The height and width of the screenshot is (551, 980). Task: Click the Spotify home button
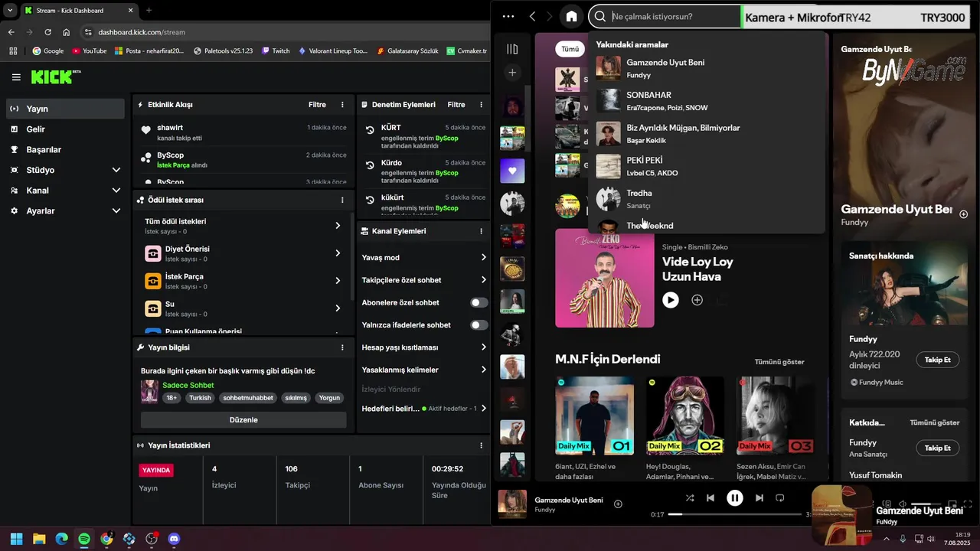571,16
